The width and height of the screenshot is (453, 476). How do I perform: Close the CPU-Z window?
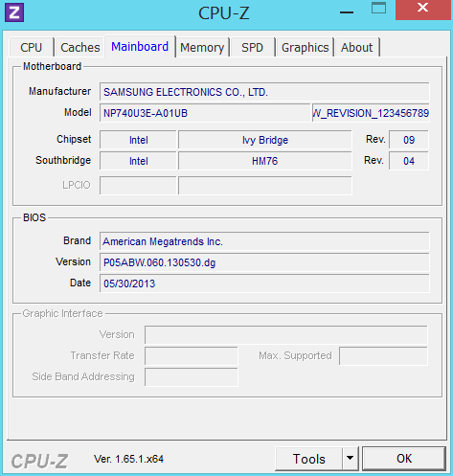[423, 10]
